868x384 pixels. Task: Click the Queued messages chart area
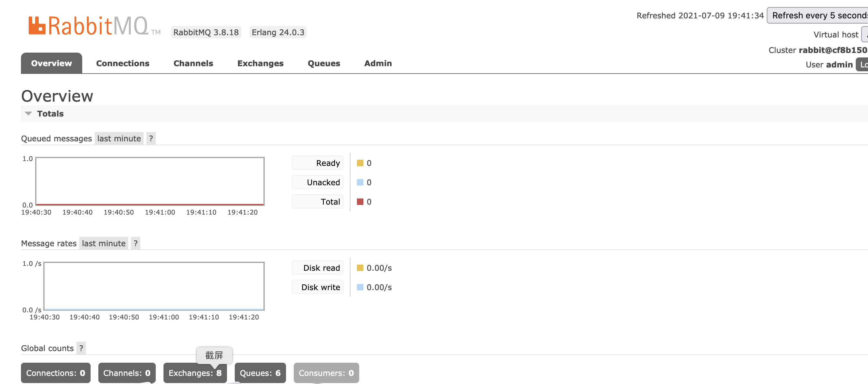pos(150,181)
